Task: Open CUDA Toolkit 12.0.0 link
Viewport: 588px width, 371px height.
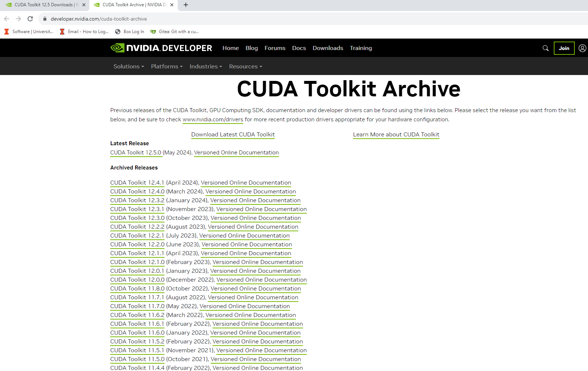Action: 137,280
